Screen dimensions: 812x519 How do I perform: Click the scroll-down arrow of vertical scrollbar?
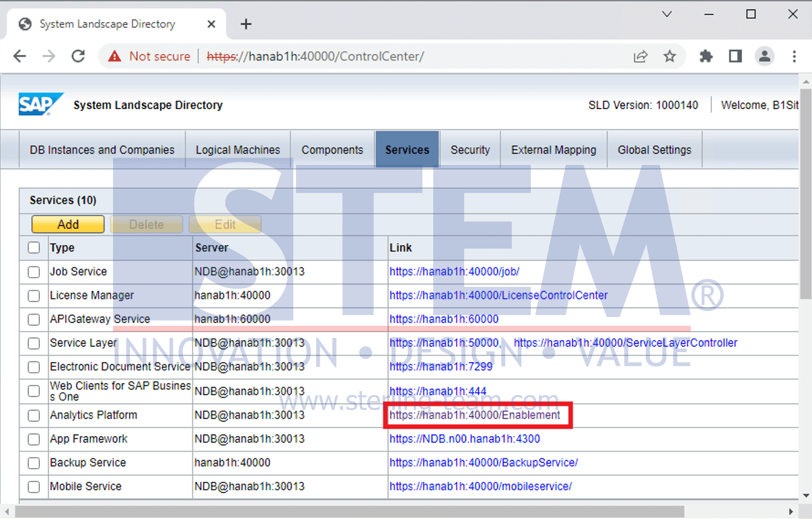806,495
